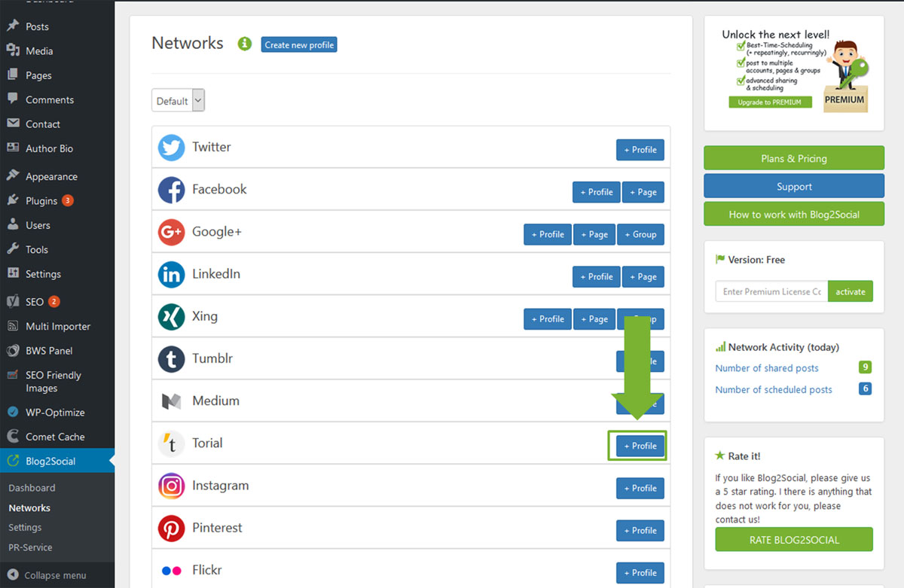Click the Pages icon in the sidebar
Screen dimensions: 904x588
point(13,75)
